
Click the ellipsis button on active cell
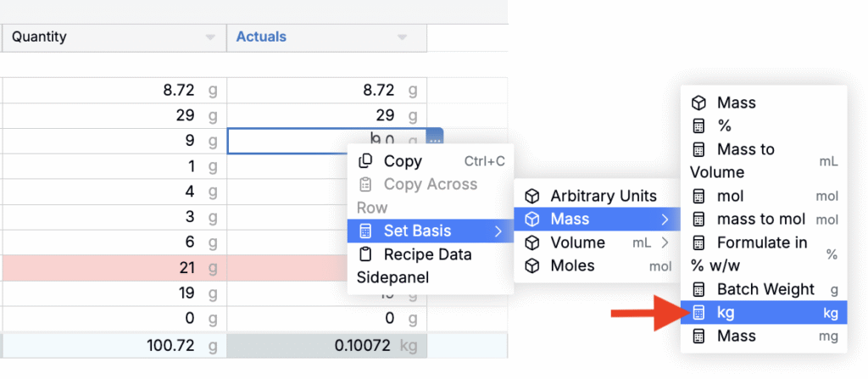pos(435,138)
